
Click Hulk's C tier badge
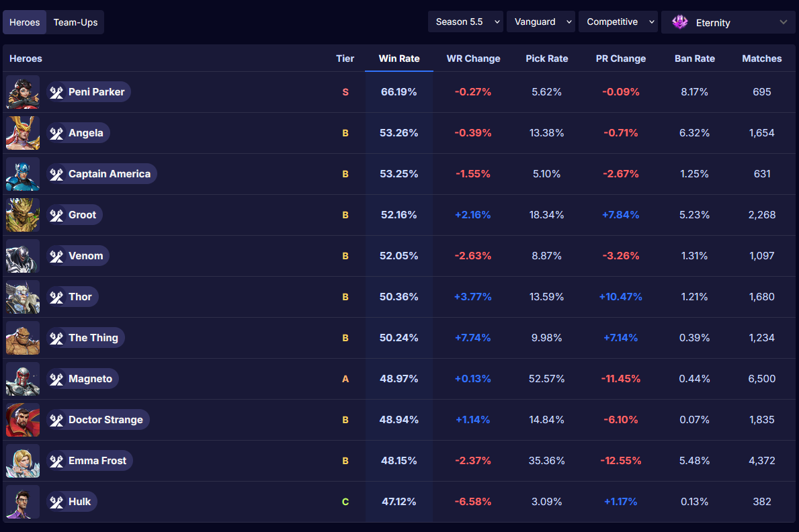click(x=345, y=502)
